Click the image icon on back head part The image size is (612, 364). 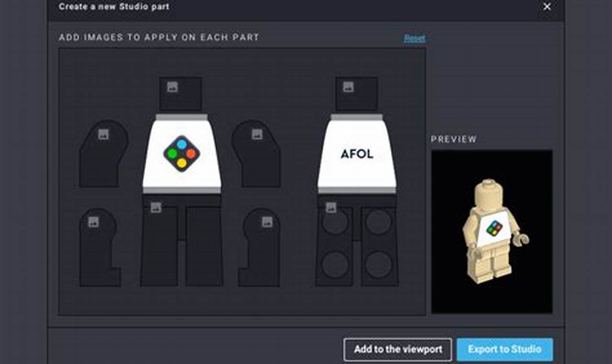[348, 87]
